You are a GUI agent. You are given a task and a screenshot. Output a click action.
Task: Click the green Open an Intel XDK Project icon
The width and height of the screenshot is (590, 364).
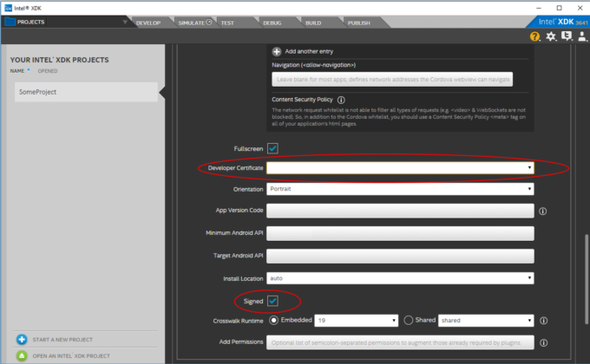(22, 355)
